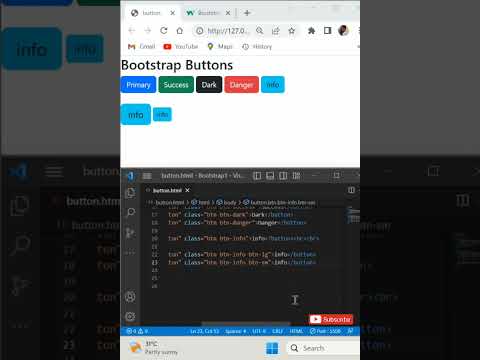Click the Windows taskbar Search box
This screenshot has width=480, height=360.
pos(323,348)
